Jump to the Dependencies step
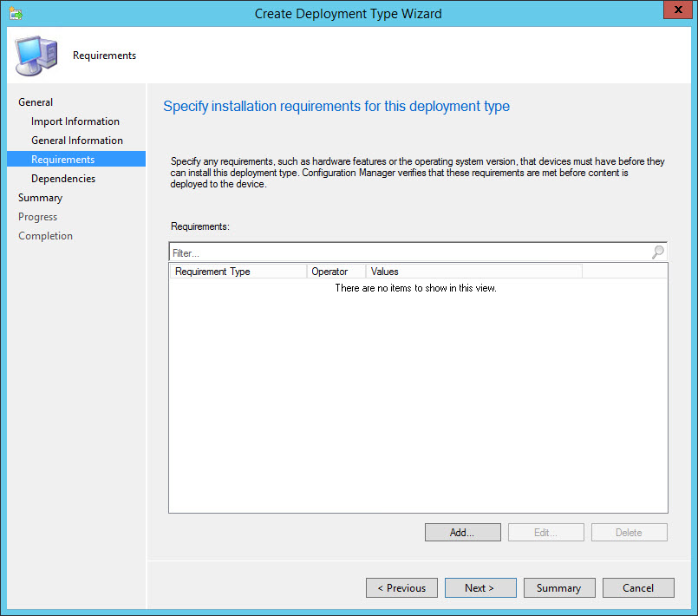 point(63,179)
